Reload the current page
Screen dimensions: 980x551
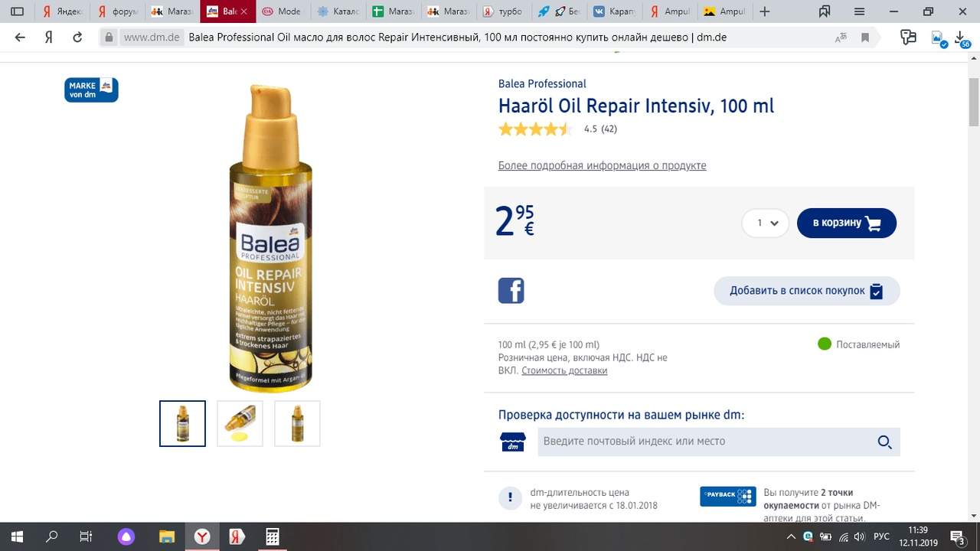(77, 37)
